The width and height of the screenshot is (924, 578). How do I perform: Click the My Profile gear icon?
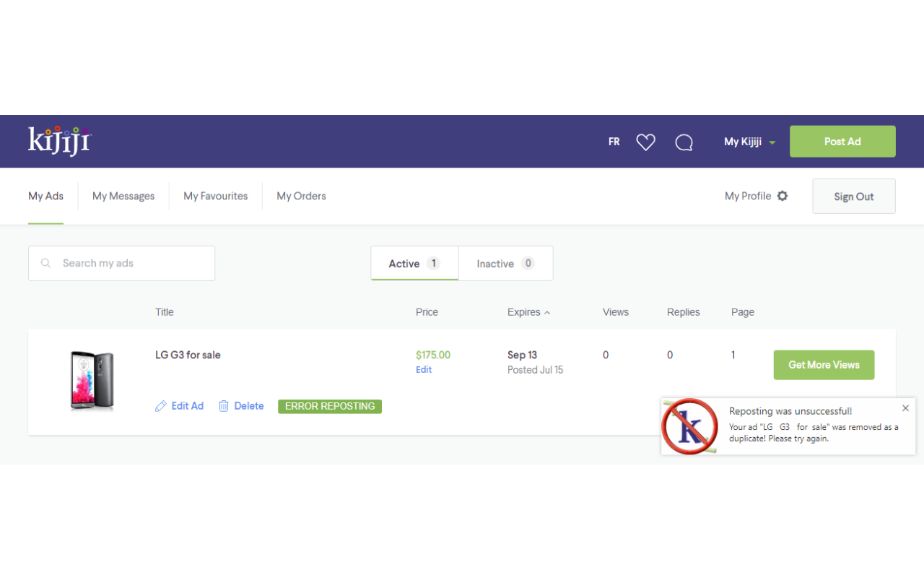coord(783,196)
